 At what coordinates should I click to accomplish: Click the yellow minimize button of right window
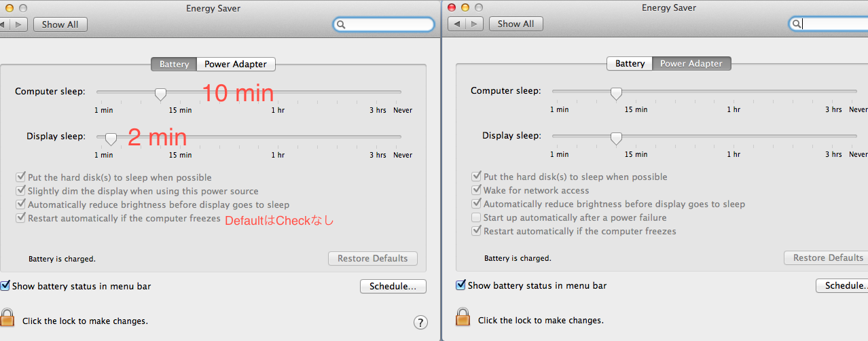(x=465, y=7)
